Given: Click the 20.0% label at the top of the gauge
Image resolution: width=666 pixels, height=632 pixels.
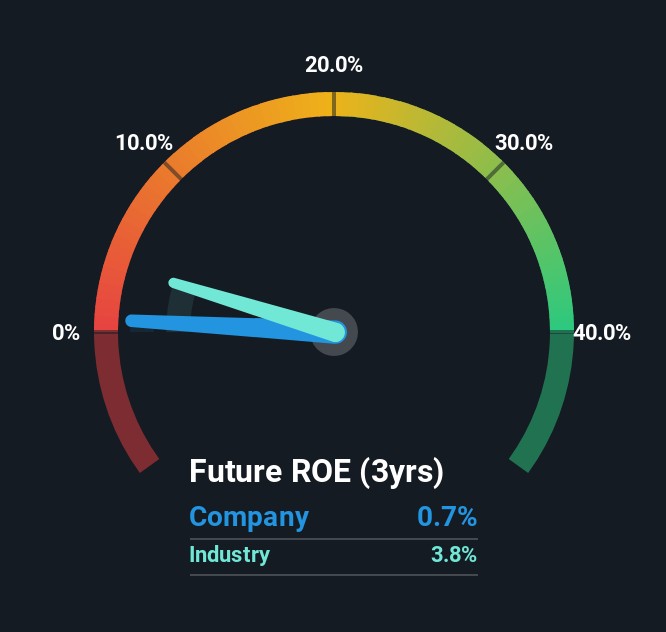Looking at the screenshot, I should pos(334,65).
